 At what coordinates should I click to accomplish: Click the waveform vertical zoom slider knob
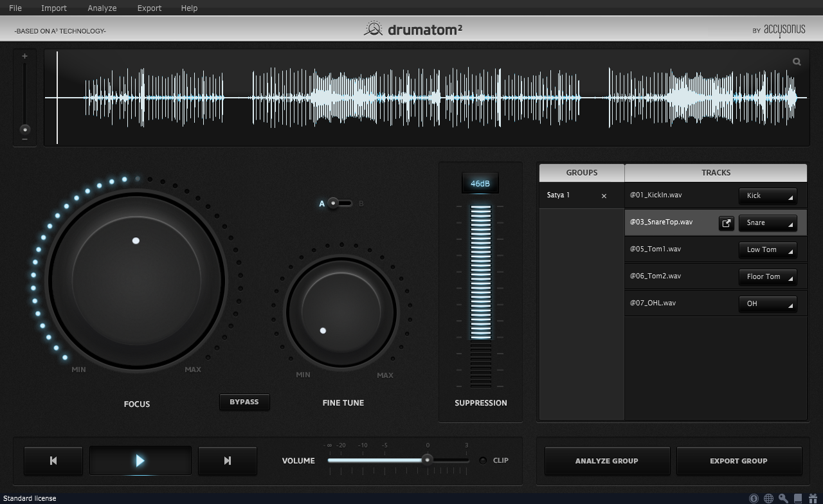tap(25, 129)
